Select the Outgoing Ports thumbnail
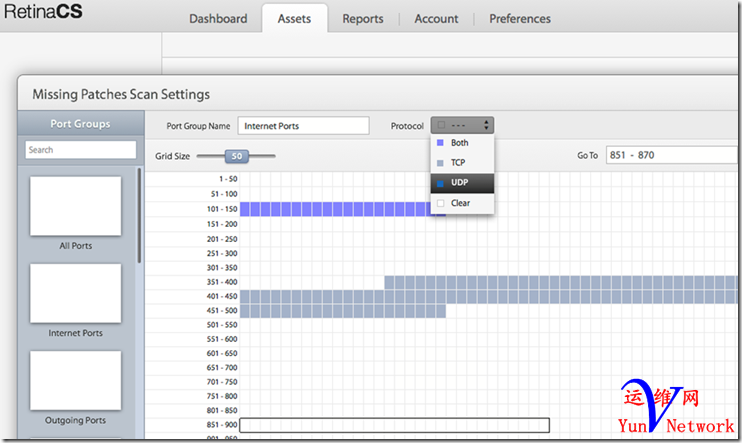This screenshot has width=742, height=443. coord(76,381)
